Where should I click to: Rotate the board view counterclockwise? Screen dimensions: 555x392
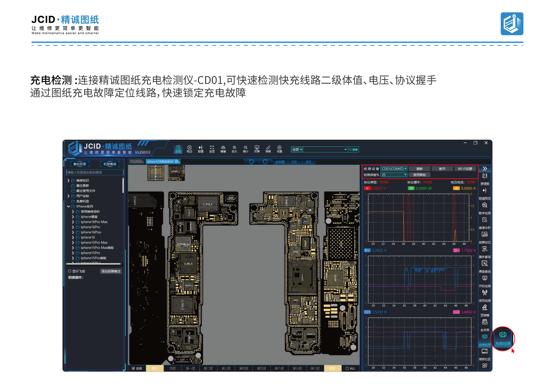click(251, 162)
